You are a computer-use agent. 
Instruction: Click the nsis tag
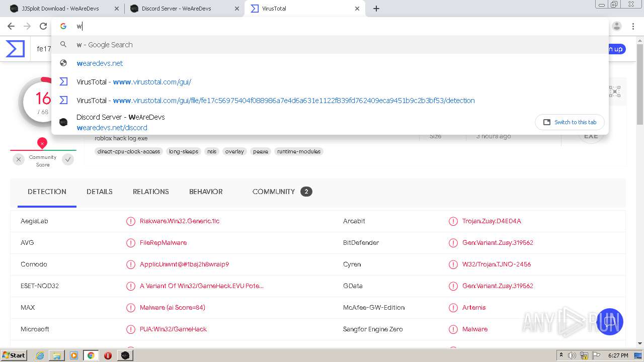(x=212, y=151)
